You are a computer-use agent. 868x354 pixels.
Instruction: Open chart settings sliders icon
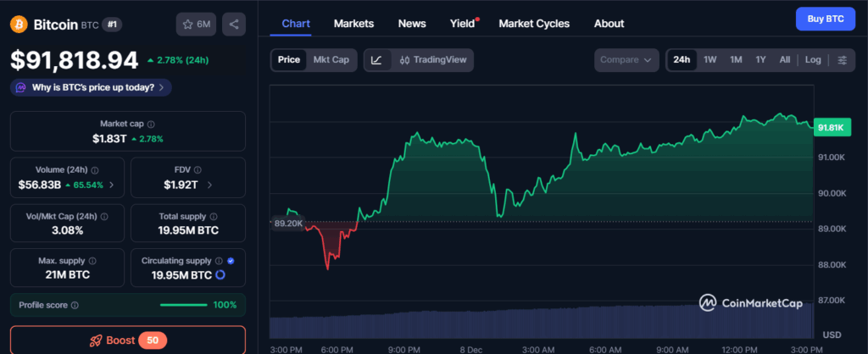(x=842, y=60)
